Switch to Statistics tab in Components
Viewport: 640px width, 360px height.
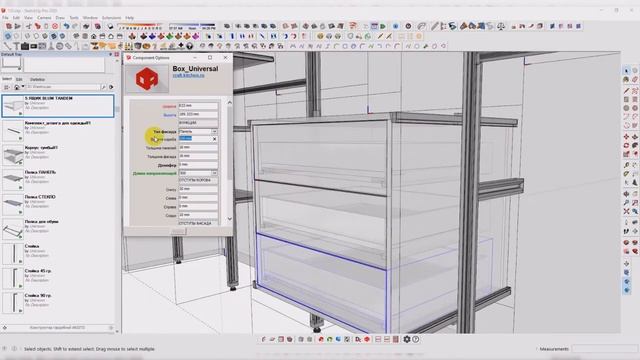point(38,80)
